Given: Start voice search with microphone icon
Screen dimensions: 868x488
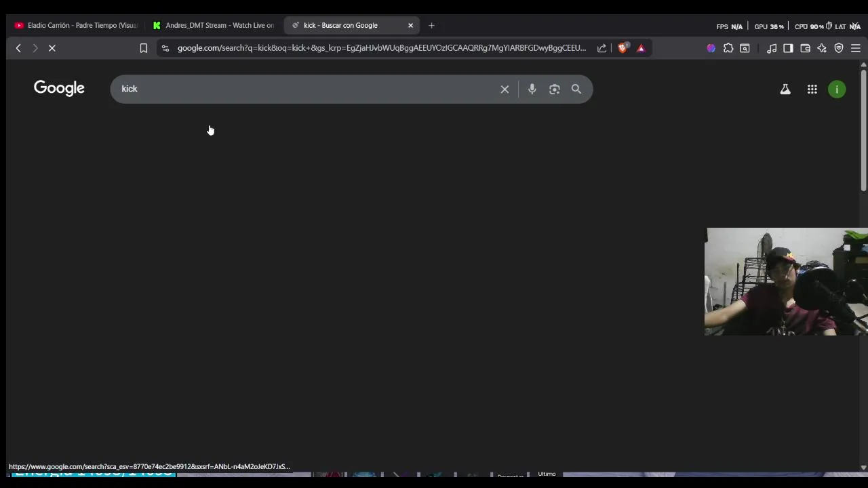Looking at the screenshot, I should coord(532,89).
